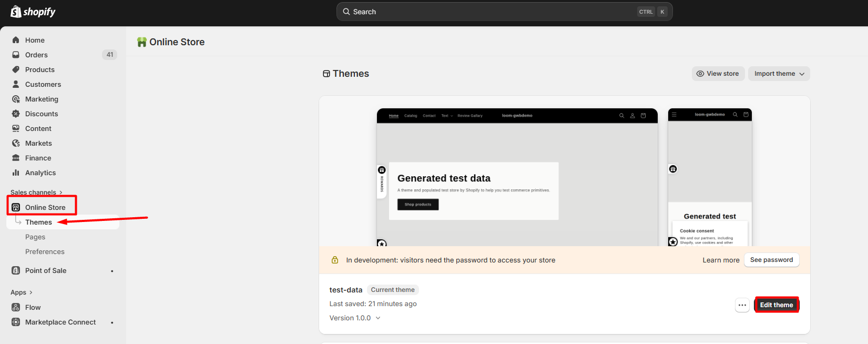The width and height of the screenshot is (868, 344).
Task: Click the Discounts badge icon
Action: point(16,114)
